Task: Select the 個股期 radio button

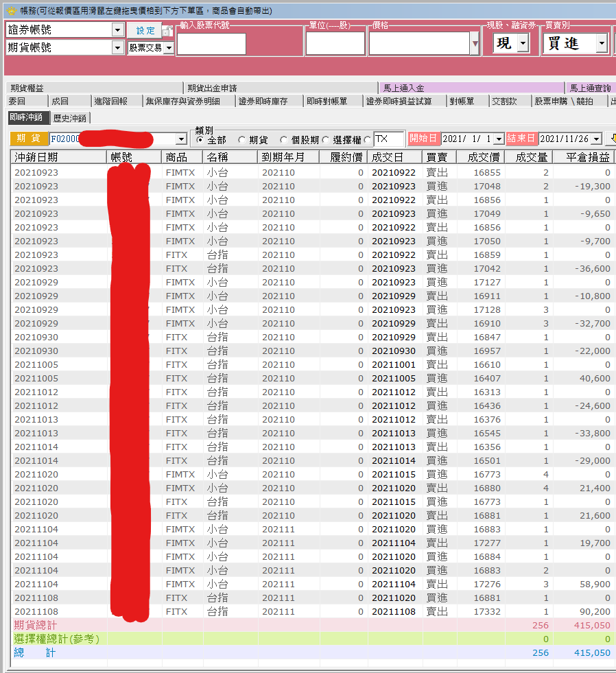Action: (x=283, y=140)
